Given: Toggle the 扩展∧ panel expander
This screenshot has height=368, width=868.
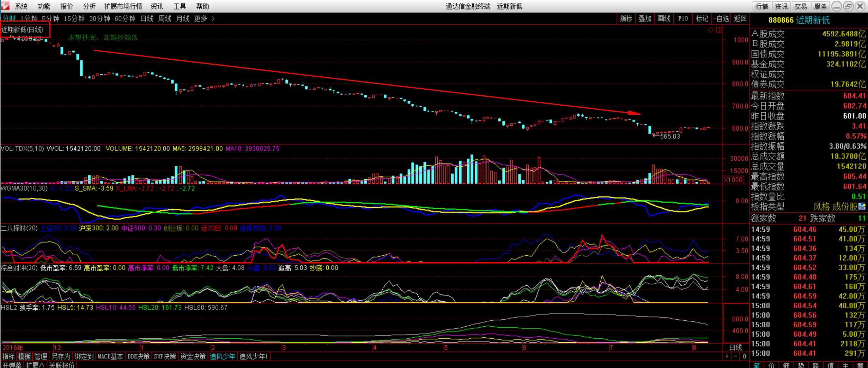Looking at the screenshot, I should point(35,365).
